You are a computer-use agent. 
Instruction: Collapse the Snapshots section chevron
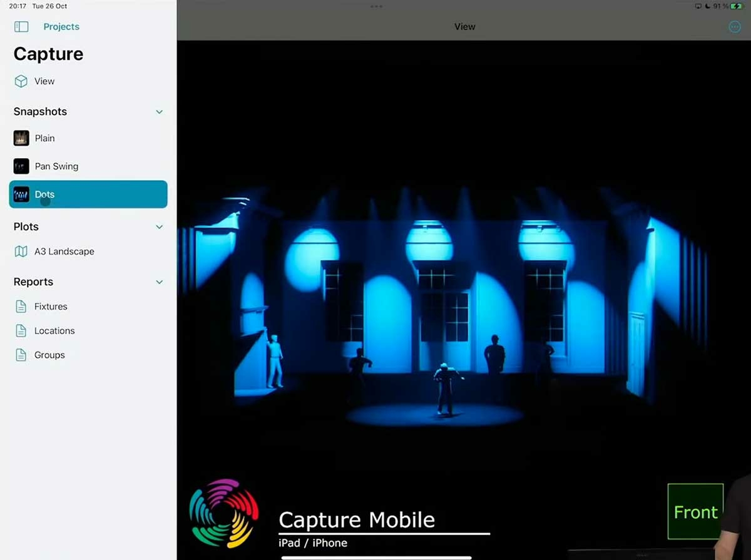[159, 112]
